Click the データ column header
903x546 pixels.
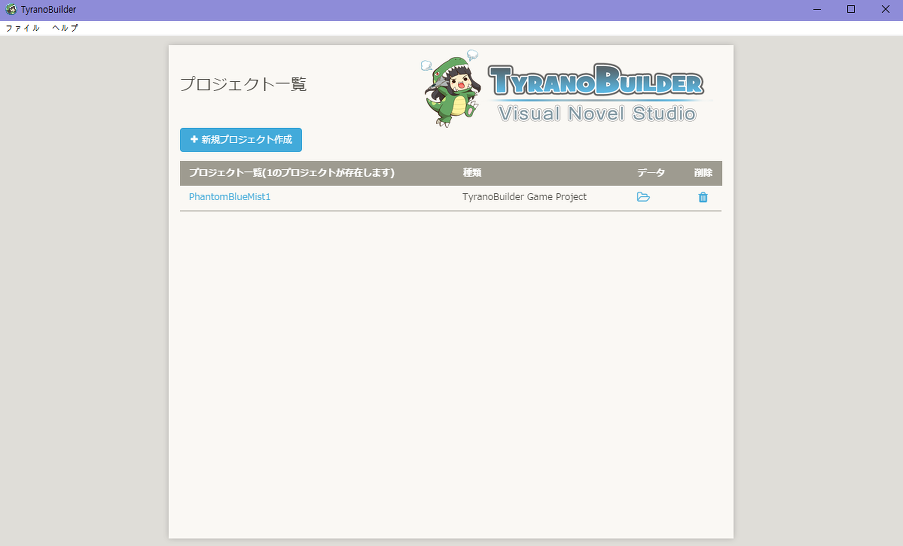pyautogui.click(x=651, y=173)
